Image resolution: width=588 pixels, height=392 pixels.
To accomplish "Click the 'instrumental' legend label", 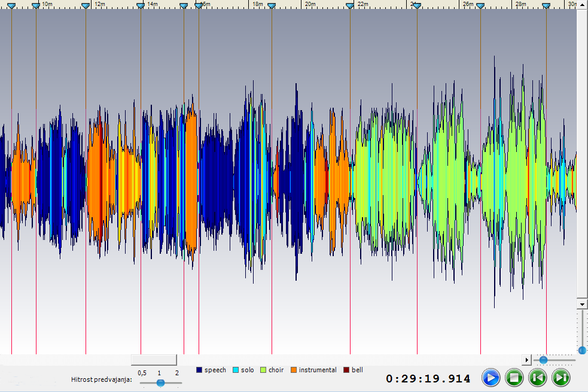I will coord(318,370).
